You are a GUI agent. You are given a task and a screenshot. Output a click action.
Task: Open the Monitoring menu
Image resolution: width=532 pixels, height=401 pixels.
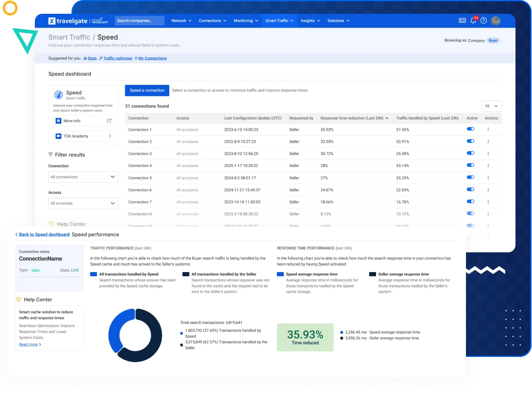[x=245, y=21]
